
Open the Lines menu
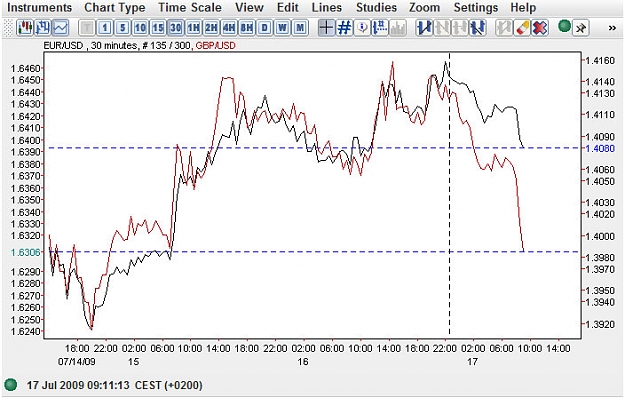click(x=327, y=8)
